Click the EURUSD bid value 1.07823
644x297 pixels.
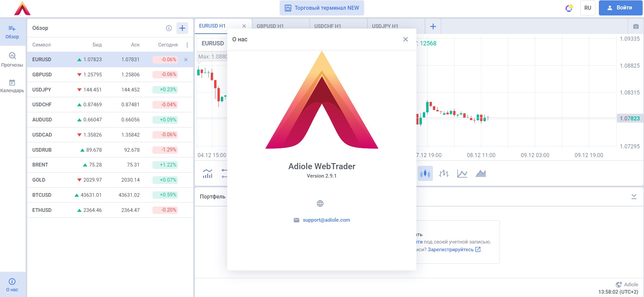pos(93,60)
